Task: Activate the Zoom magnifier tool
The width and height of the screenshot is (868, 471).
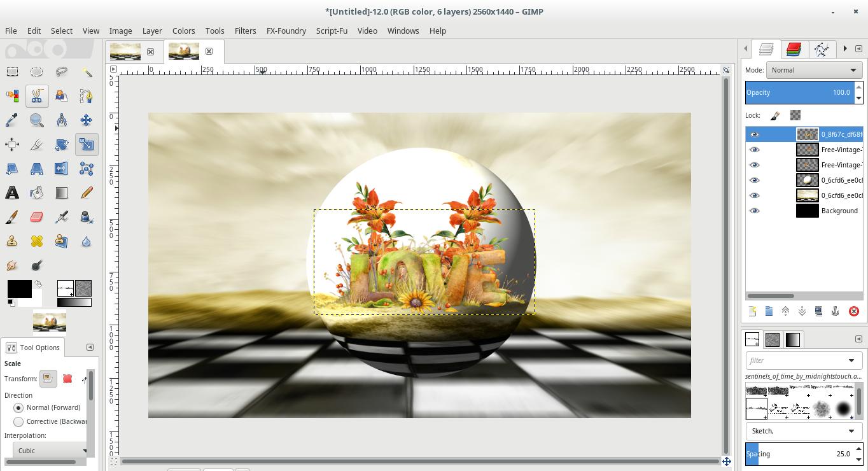Action: point(37,120)
